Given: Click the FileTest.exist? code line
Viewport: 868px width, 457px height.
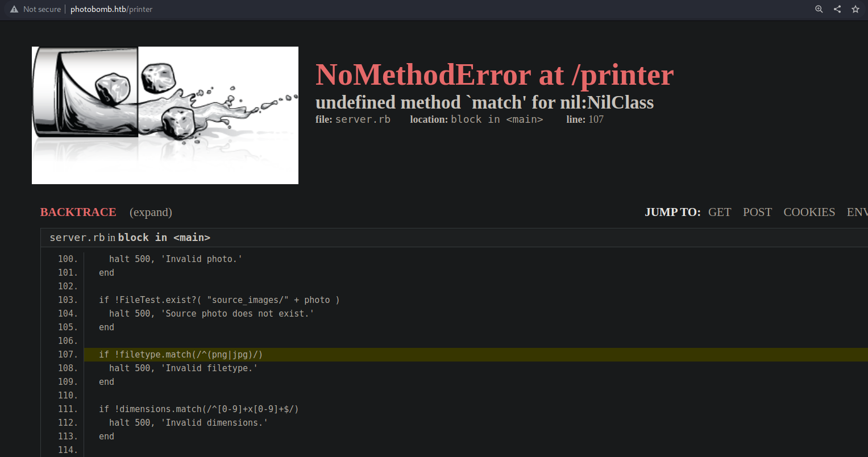Looking at the screenshot, I should point(219,300).
